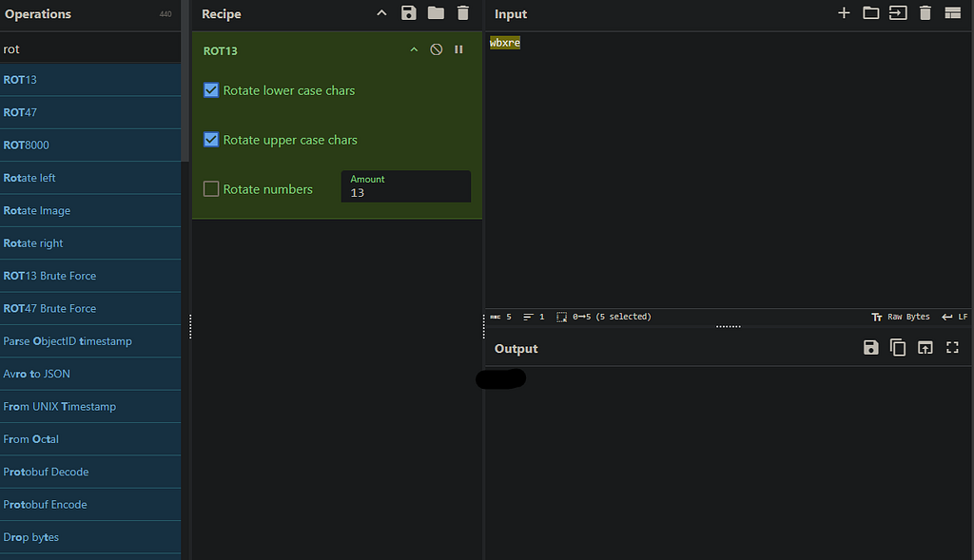This screenshot has width=974, height=560.
Task: Select Protobuf Encode operation
Action: (90, 505)
